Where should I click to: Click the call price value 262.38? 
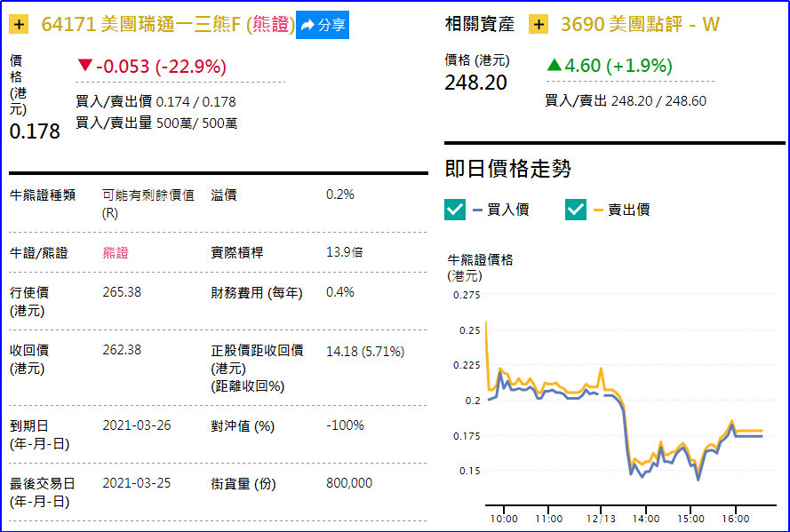click(x=122, y=350)
